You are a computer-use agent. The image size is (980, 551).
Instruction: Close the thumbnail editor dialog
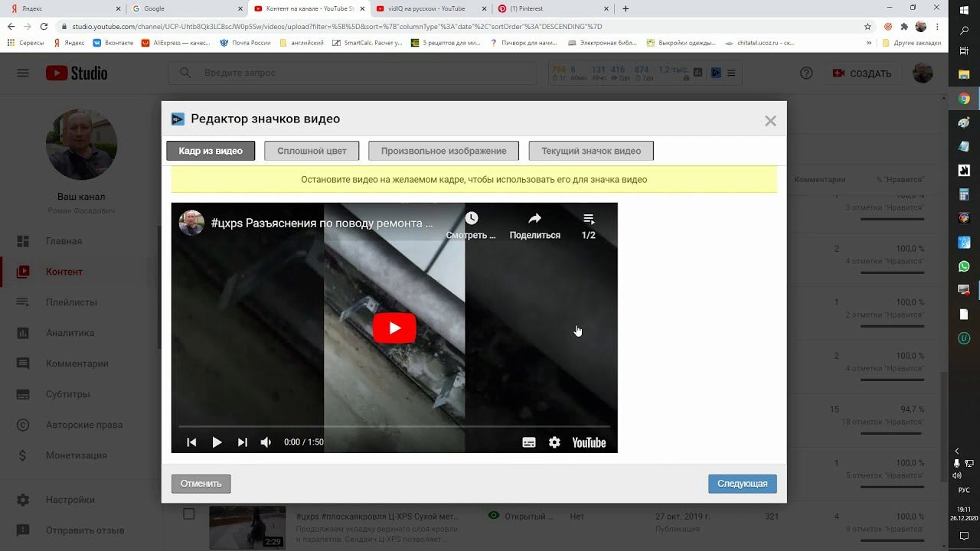click(x=770, y=121)
